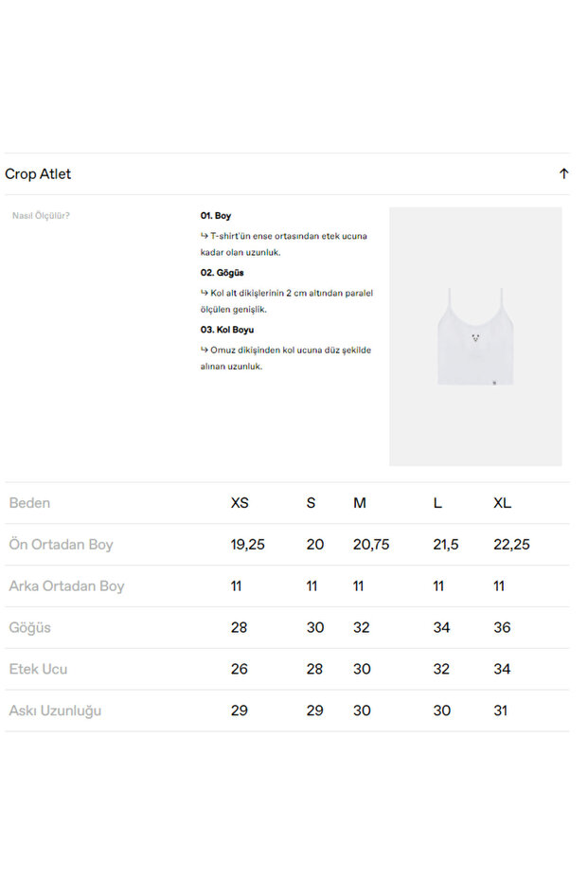Click the Crop Atlet section title
Viewport: 588px width, 882px height.
tap(38, 173)
